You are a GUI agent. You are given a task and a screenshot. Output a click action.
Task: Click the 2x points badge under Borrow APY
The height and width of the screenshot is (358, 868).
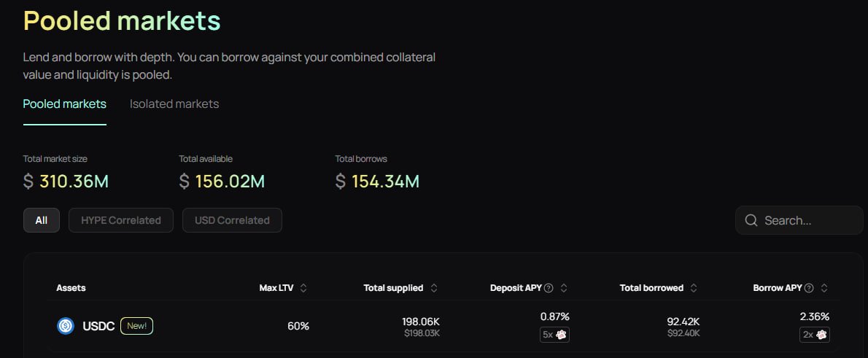tap(814, 335)
